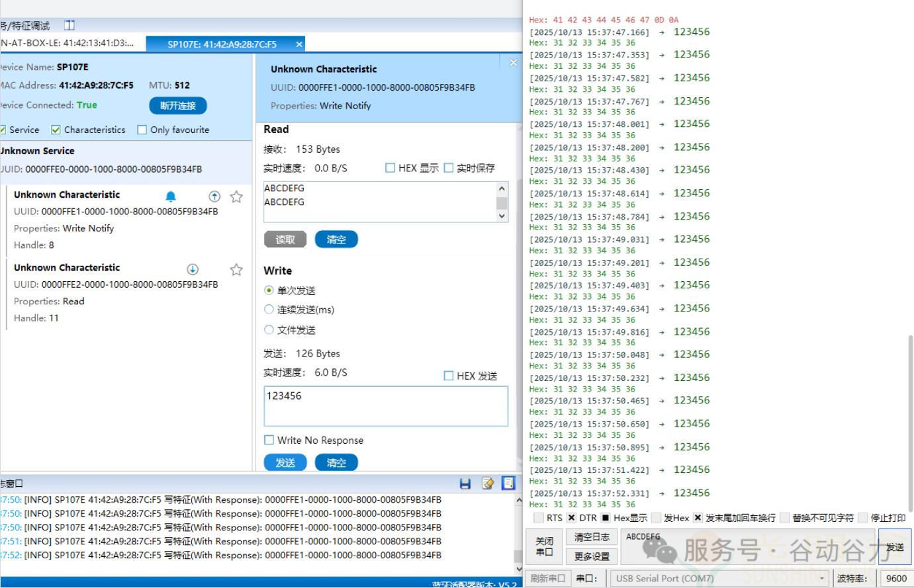Click 发送: 126 Bytes counter text
914x588 pixels.
[x=302, y=353]
